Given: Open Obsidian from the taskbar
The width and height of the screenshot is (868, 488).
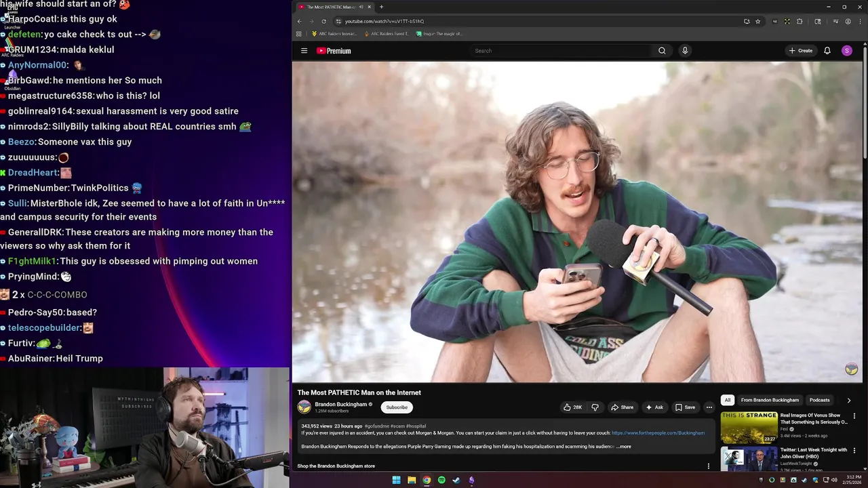Looking at the screenshot, I should pos(471,481).
